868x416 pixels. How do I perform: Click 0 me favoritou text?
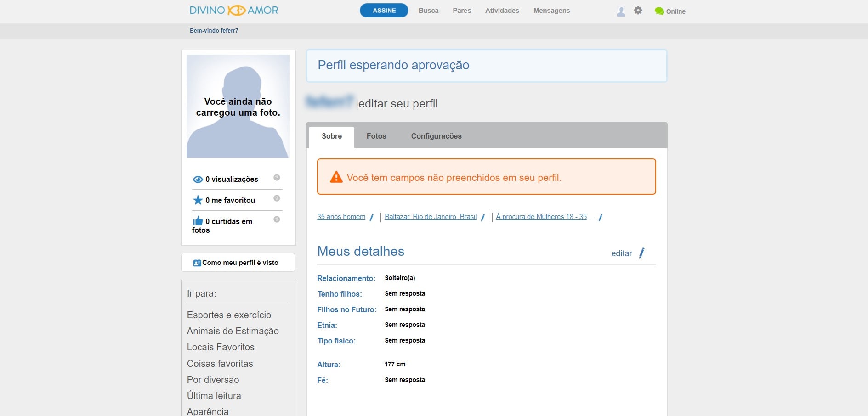[230, 200]
